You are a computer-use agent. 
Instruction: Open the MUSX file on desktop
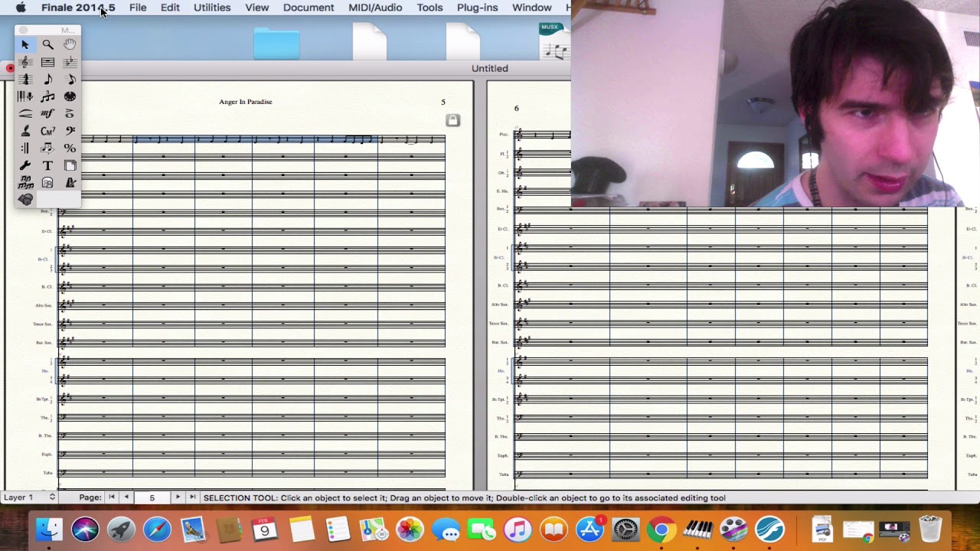coord(554,41)
